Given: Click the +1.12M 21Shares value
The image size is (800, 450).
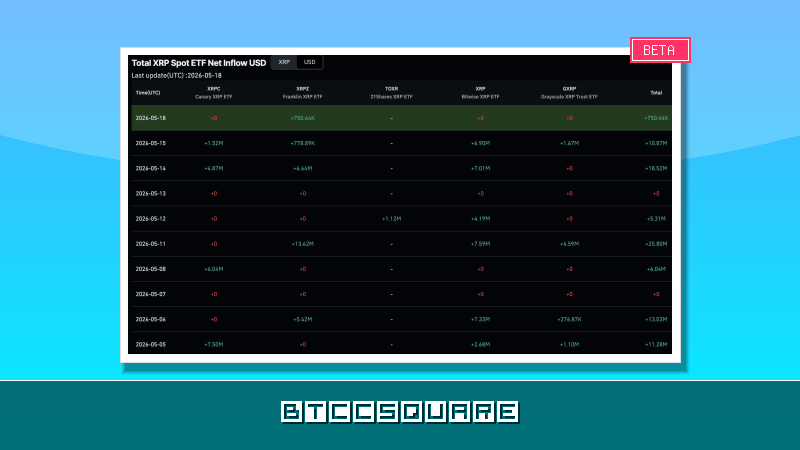Looking at the screenshot, I should coord(391,219).
